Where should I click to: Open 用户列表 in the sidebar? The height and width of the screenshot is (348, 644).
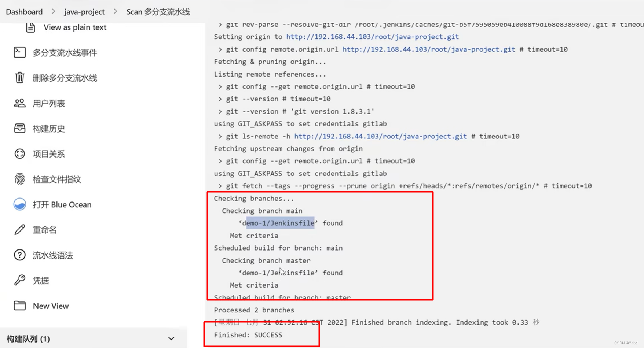pos(49,103)
